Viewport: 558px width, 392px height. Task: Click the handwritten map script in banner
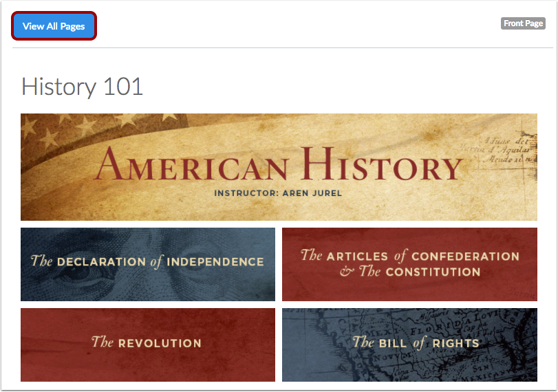(507, 149)
